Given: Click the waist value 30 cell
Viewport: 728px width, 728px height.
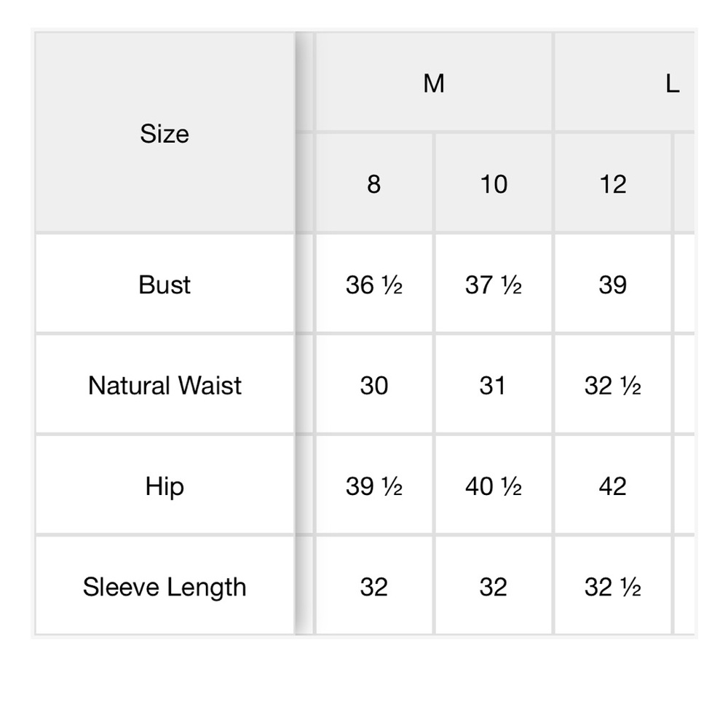Looking at the screenshot, I should [374, 384].
